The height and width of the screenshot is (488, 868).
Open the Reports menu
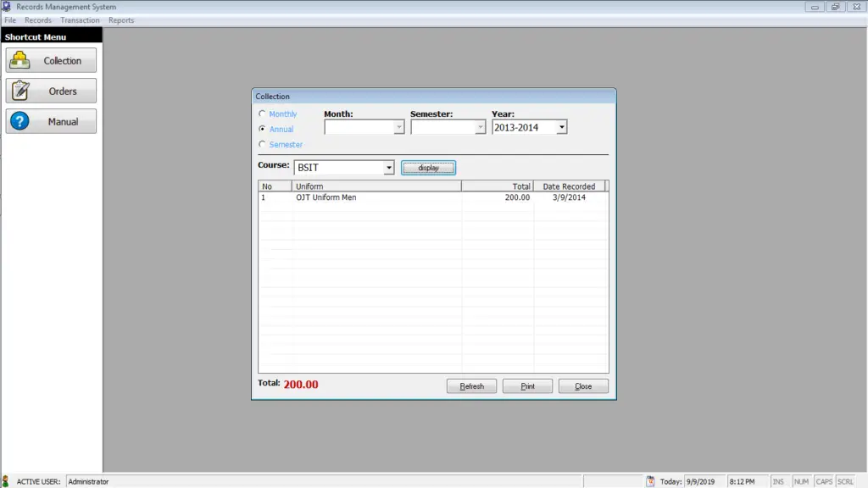[x=120, y=19]
